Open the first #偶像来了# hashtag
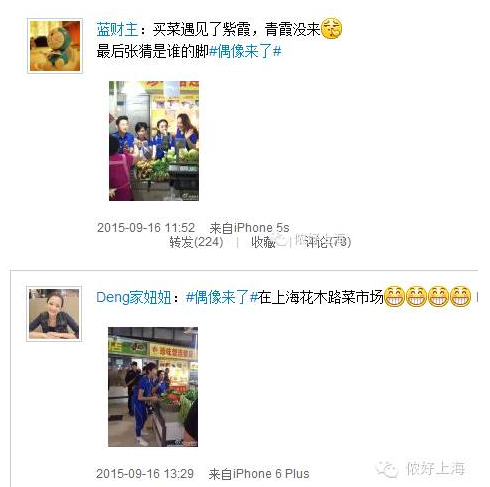The height and width of the screenshot is (487, 490). click(245, 52)
